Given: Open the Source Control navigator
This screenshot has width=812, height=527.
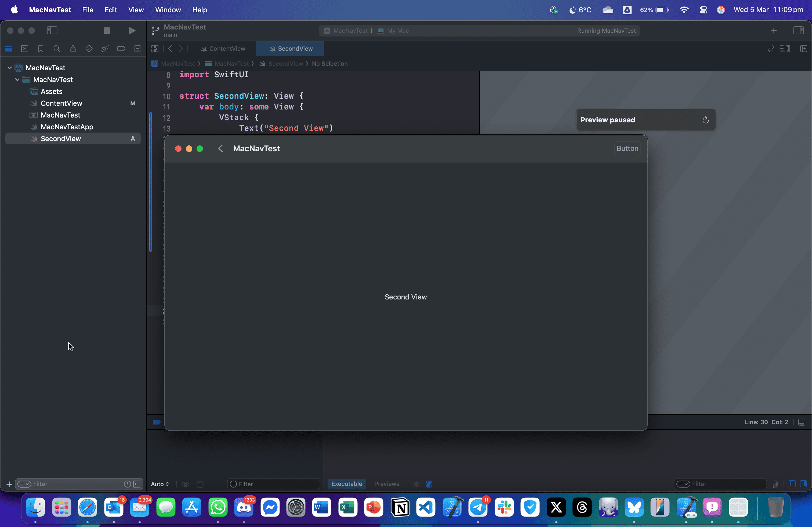Looking at the screenshot, I should 24,49.
